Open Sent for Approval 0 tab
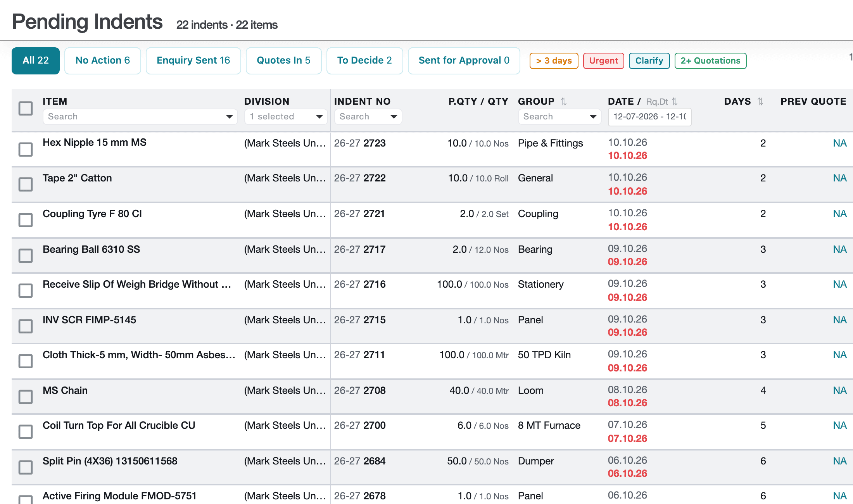Viewport: 853px width, 504px height. tap(464, 60)
